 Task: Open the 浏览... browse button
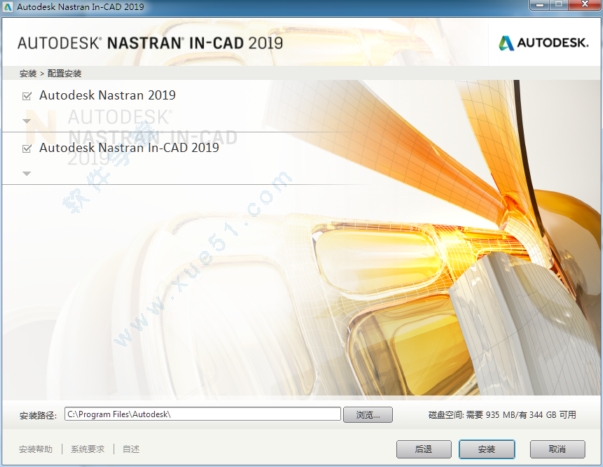click(368, 415)
